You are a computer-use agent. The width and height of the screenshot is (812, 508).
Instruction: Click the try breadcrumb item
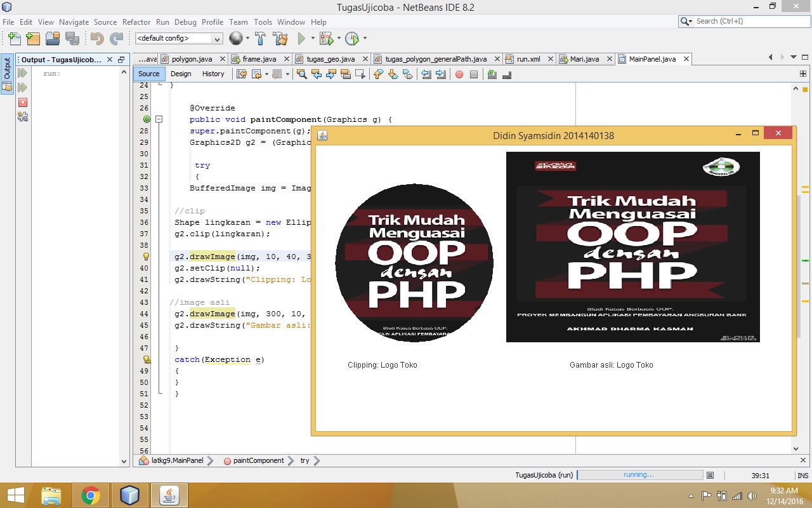[305, 460]
